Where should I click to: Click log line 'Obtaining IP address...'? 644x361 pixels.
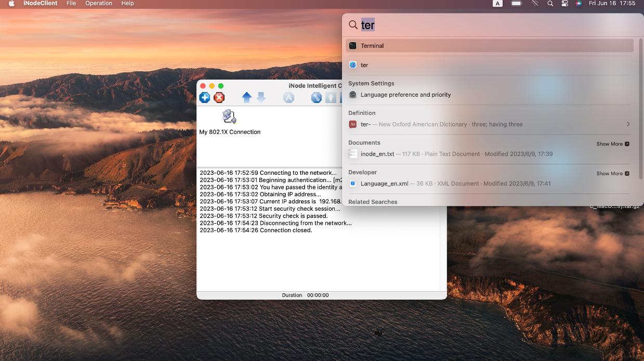pyautogui.click(x=260, y=194)
